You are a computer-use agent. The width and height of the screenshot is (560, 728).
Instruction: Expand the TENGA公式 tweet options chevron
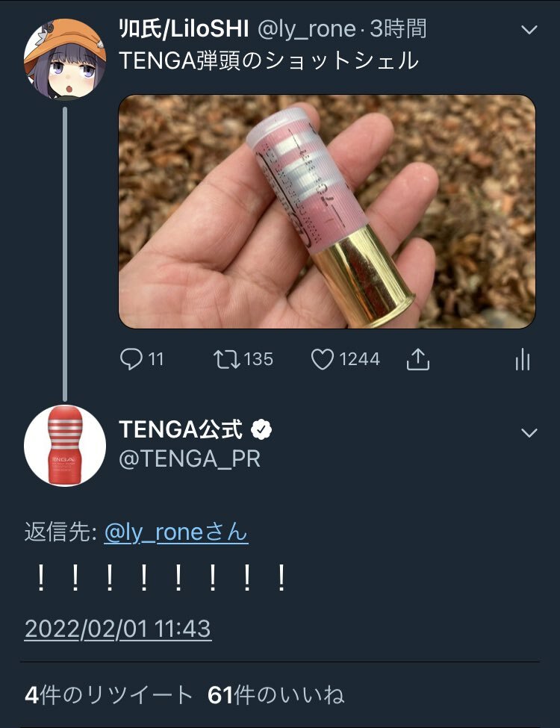tap(529, 433)
